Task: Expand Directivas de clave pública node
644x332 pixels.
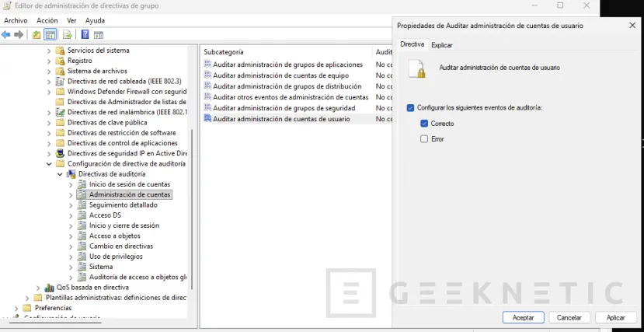Action: point(49,122)
